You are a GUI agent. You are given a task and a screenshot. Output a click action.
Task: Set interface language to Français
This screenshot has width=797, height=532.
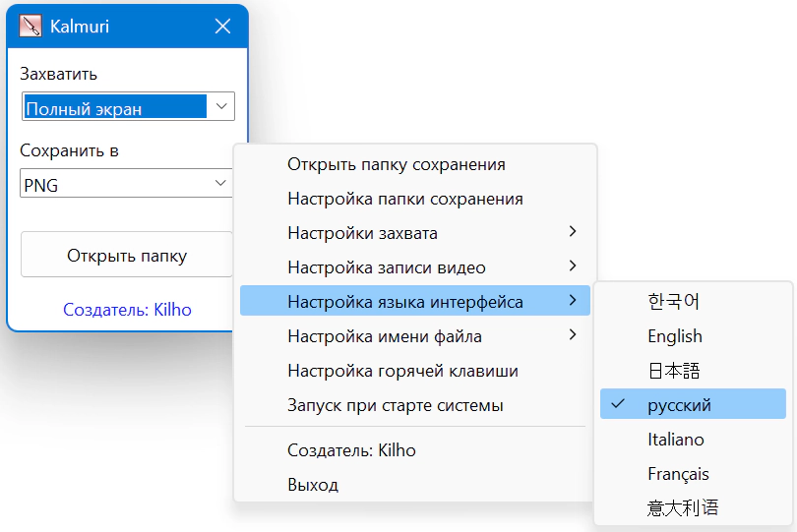coord(678,474)
